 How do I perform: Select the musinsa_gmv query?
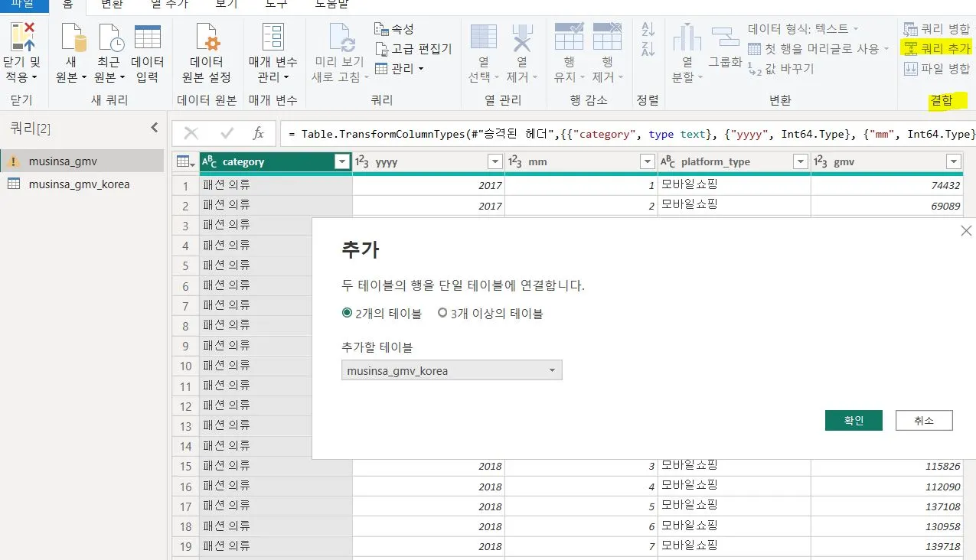pos(82,161)
